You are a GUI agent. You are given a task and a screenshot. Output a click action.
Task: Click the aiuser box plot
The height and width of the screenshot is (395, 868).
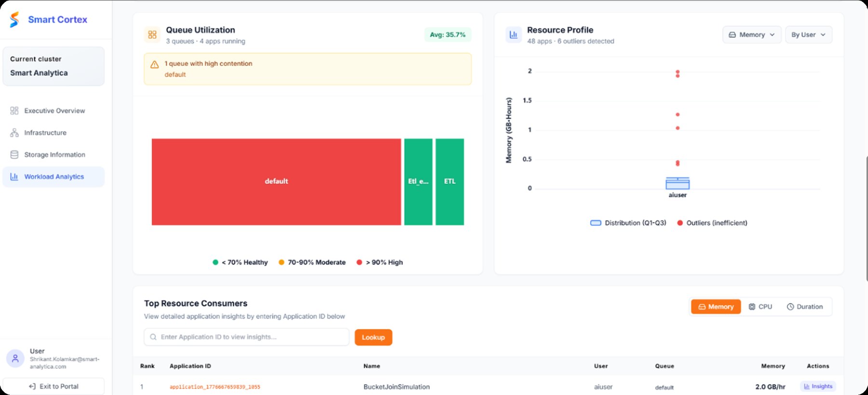pyautogui.click(x=678, y=183)
